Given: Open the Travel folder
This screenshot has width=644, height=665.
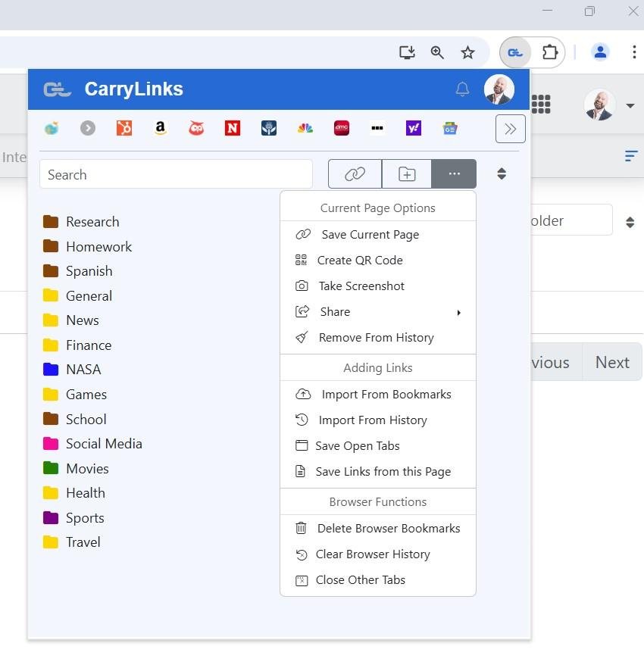Looking at the screenshot, I should (x=72, y=542).
